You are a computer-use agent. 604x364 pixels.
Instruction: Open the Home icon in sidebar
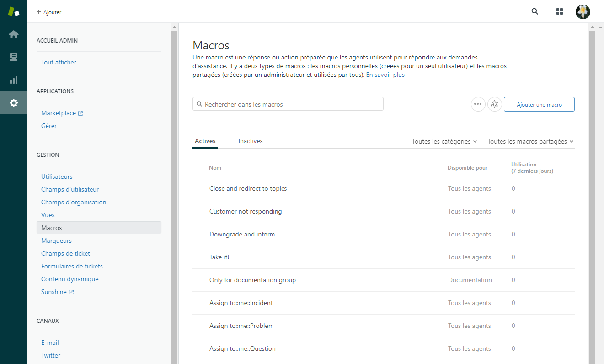pyautogui.click(x=14, y=34)
